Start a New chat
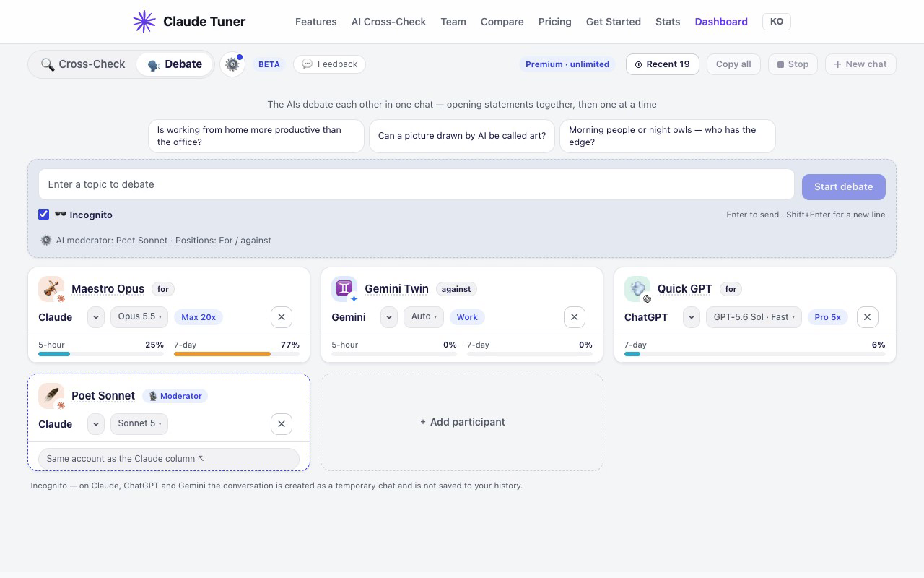The width and height of the screenshot is (924, 578). click(x=860, y=64)
